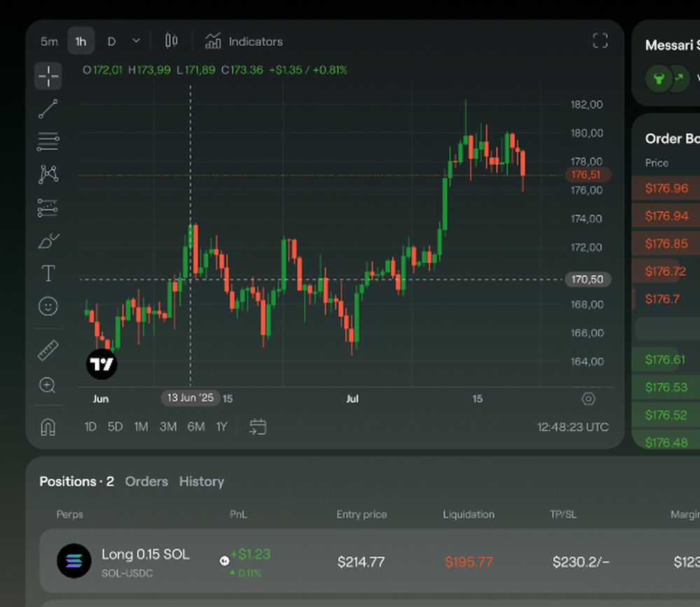Select ask price $176.85 in order book

click(666, 244)
